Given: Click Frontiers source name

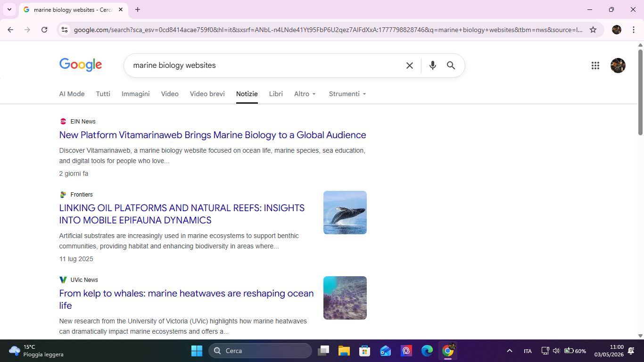Looking at the screenshot, I should click(82, 195).
